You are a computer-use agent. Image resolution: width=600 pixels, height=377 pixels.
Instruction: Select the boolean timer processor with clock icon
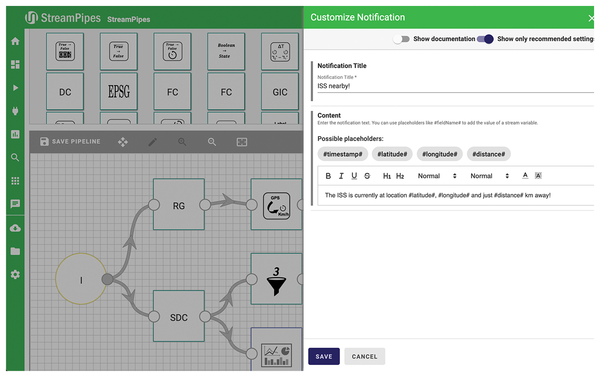pyautogui.click(x=172, y=51)
